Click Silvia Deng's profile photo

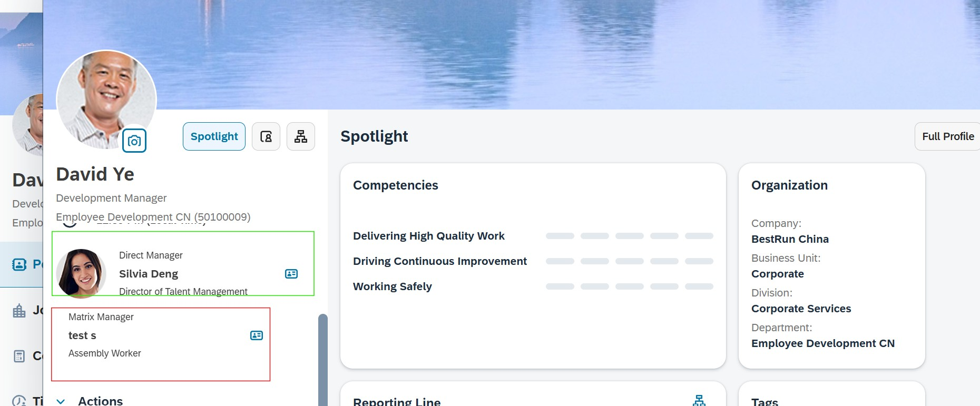pos(81,273)
